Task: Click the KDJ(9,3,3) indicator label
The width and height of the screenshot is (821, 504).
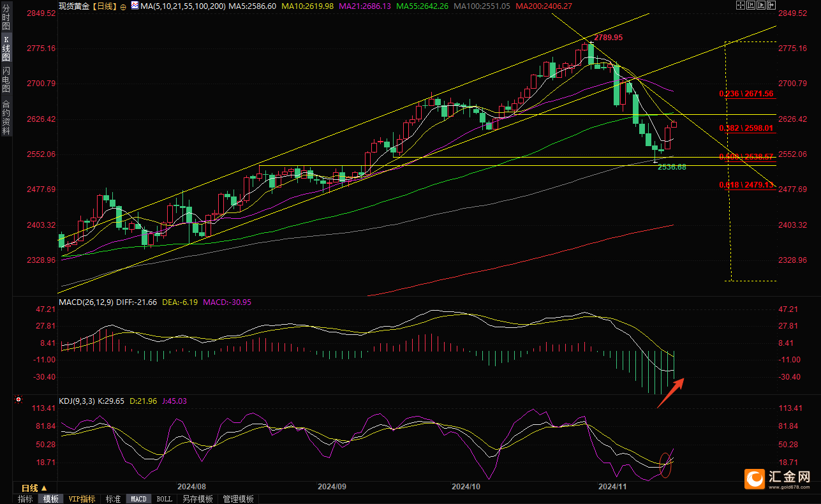Action: (x=77, y=401)
